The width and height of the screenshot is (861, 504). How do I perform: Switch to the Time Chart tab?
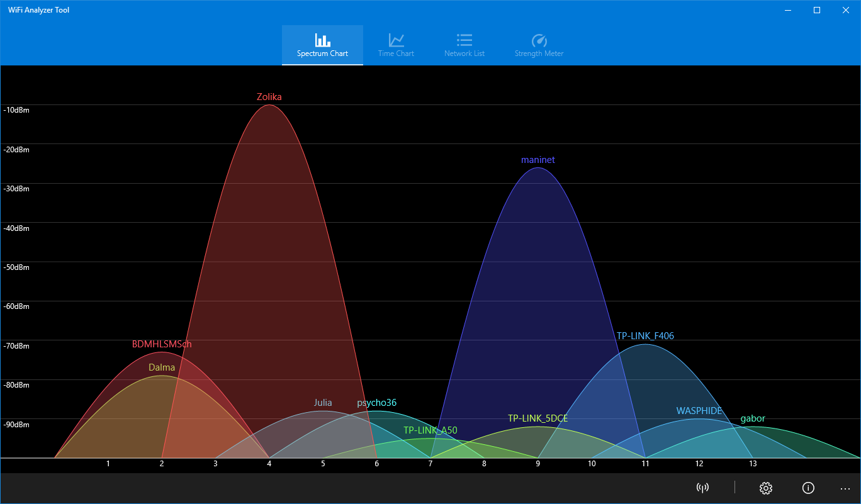click(396, 44)
